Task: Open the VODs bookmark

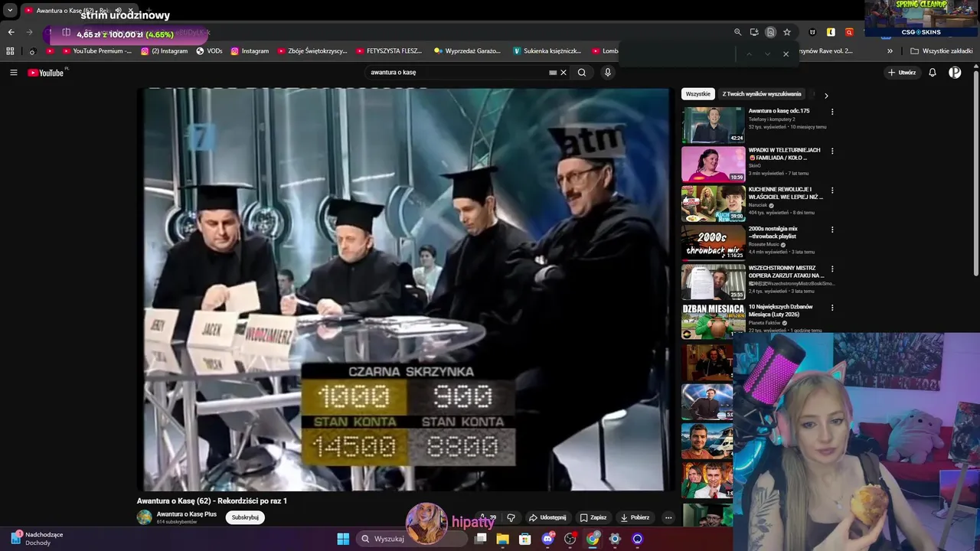Action: point(209,51)
